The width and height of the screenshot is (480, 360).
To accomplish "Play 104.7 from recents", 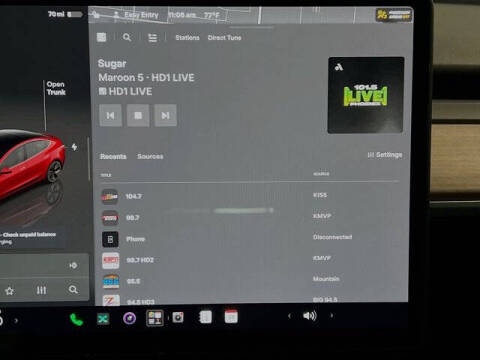I will (250, 196).
